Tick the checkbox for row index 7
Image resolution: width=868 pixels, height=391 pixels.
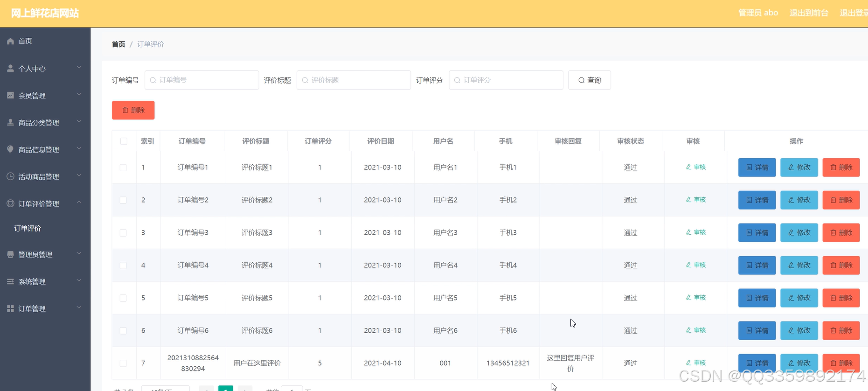pyautogui.click(x=123, y=363)
